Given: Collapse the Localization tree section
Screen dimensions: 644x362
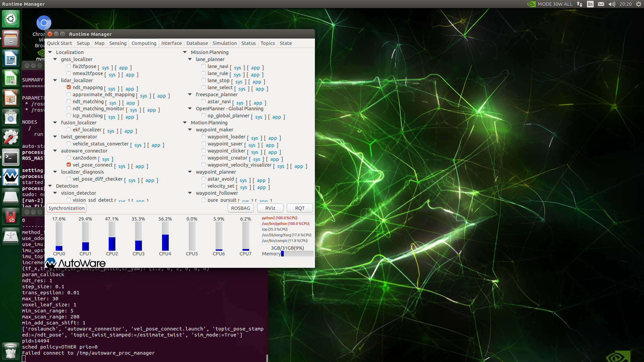Looking at the screenshot, I should point(50,52).
